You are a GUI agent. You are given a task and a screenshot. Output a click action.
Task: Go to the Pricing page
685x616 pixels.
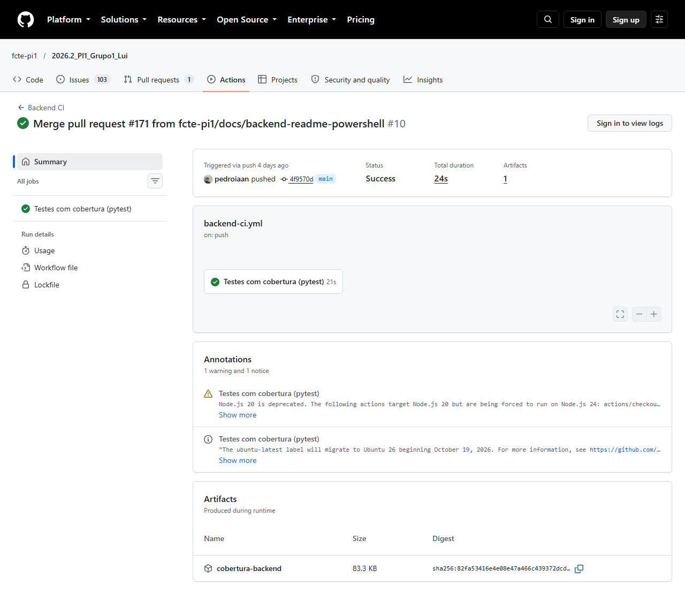361,20
